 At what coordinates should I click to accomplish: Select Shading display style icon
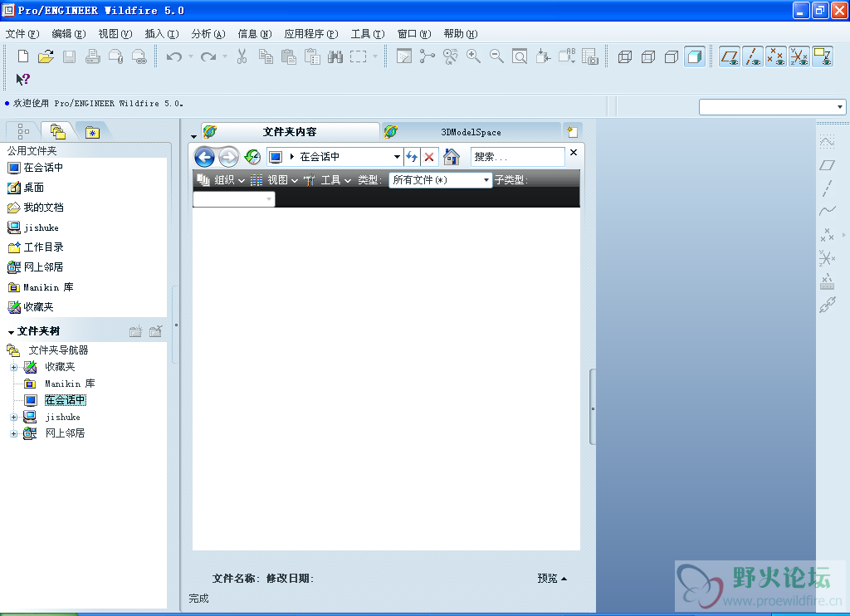(695, 56)
